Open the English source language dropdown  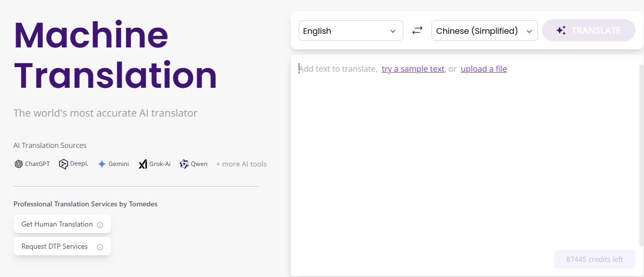350,31
